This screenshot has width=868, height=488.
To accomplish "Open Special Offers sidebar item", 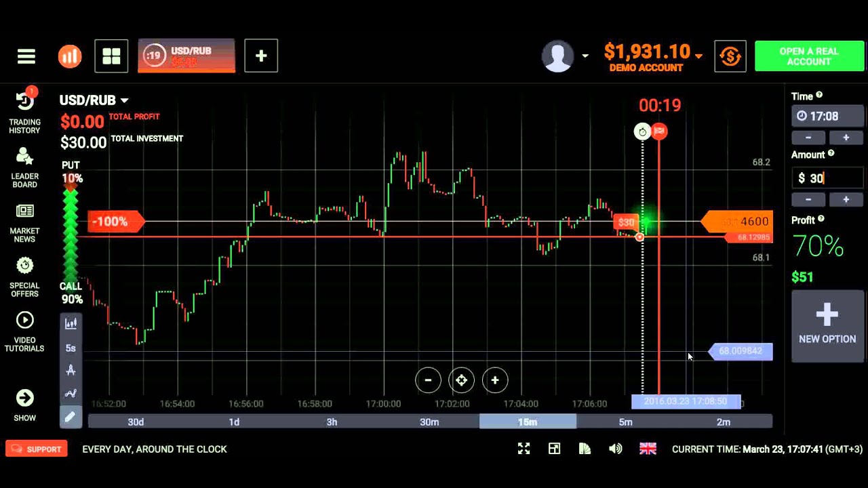I will pyautogui.click(x=24, y=277).
